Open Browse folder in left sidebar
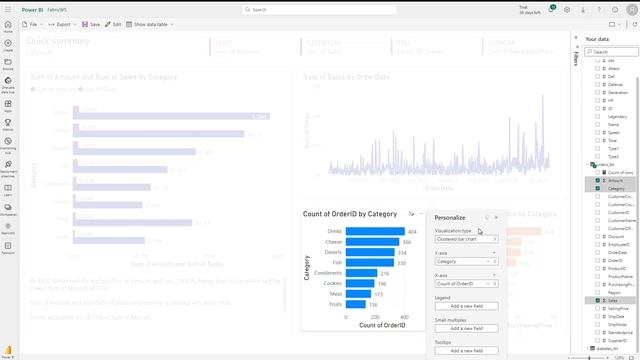The image size is (640, 360). (8, 64)
